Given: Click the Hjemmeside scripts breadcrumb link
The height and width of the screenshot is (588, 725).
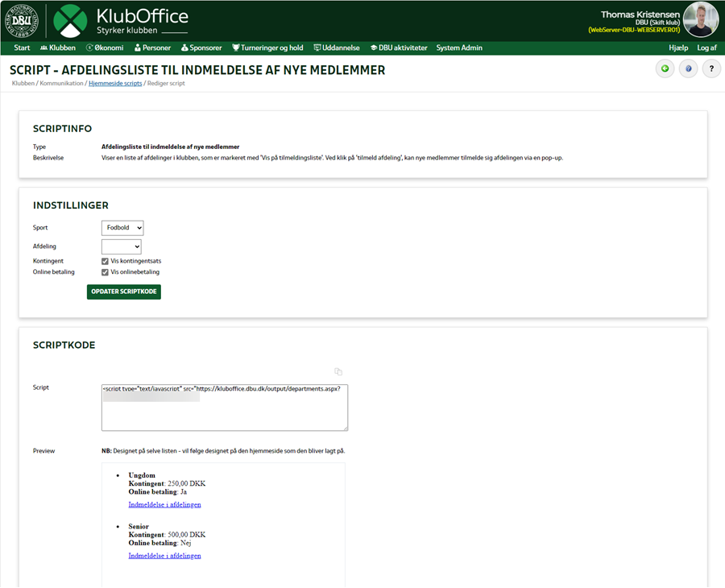Looking at the screenshot, I should pos(115,84).
